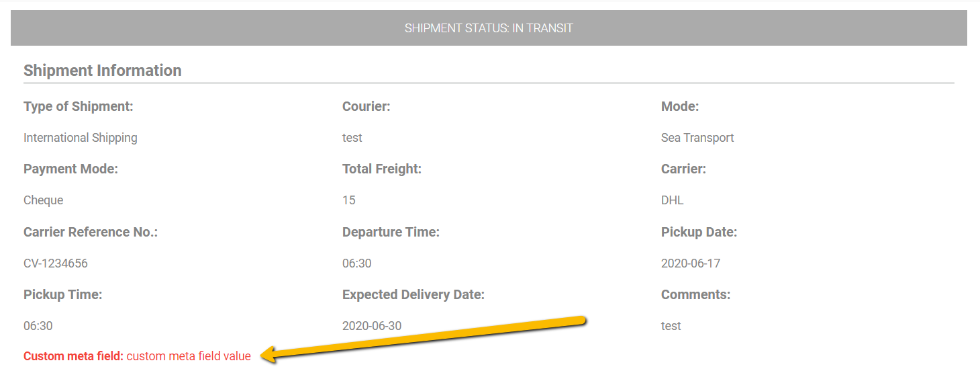Click the Mode label

(x=680, y=106)
